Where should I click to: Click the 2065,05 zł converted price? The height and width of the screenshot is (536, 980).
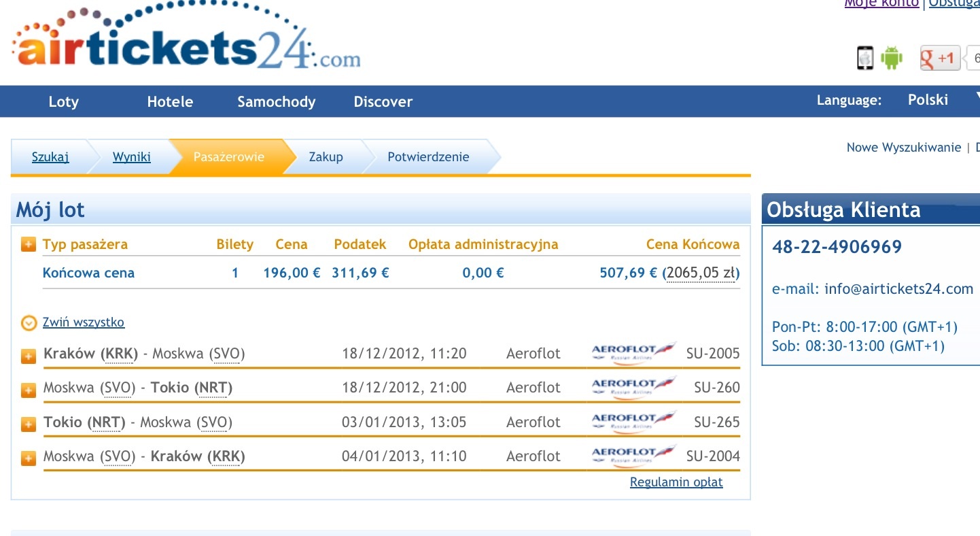click(x=701, y=273)
